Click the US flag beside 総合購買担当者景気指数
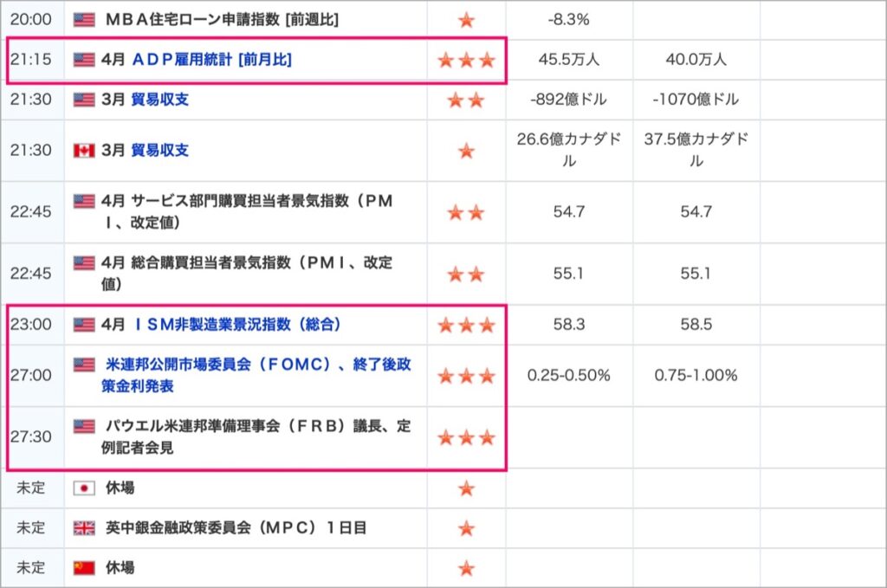 point(84,263)
